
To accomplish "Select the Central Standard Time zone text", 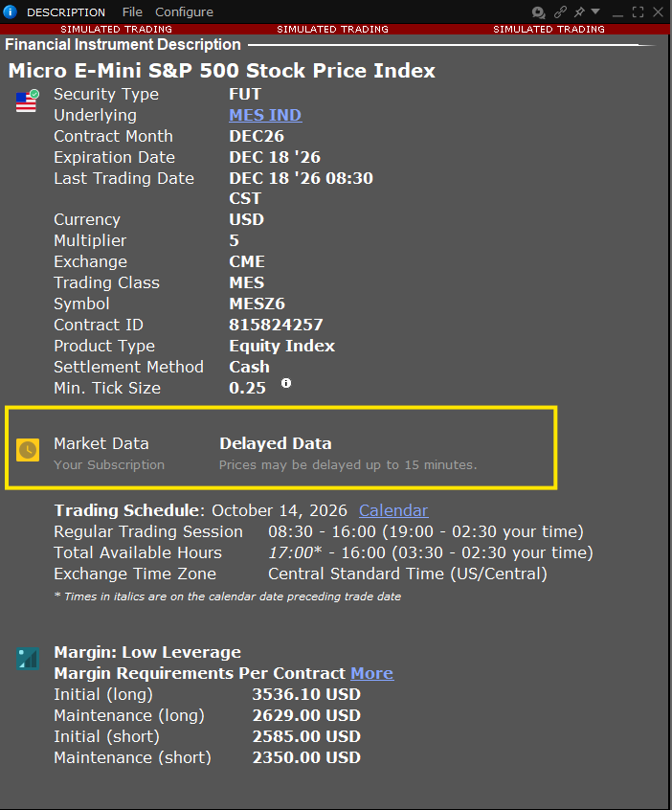I will [x=408, y=574].
